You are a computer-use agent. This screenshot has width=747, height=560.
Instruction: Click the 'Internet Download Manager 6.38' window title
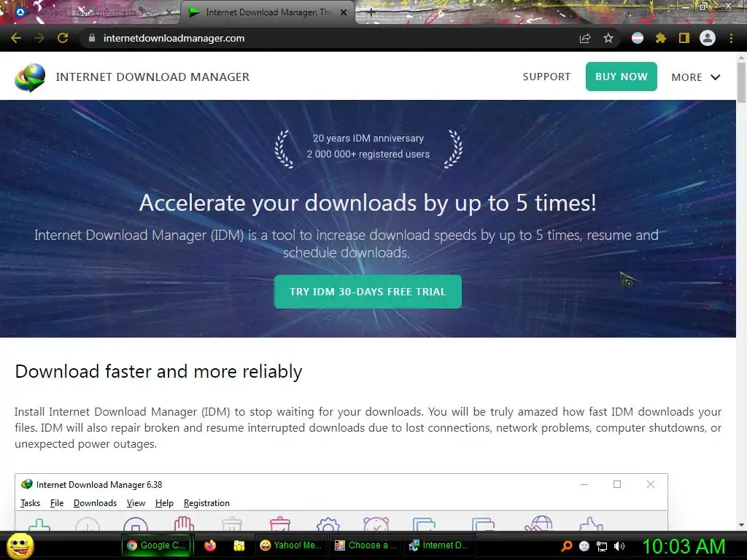pyautogui.click(x=99, y=485)
